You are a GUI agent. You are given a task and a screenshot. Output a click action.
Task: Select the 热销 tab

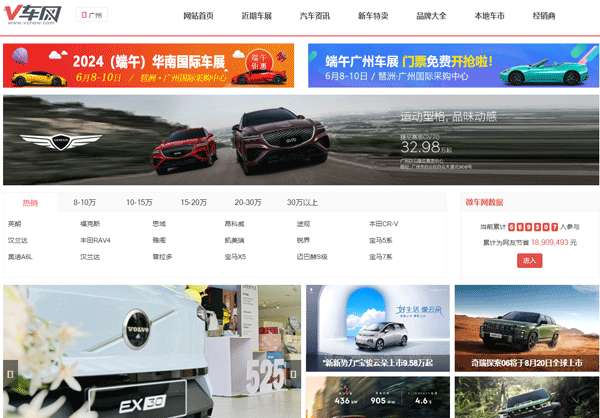click(x=30, y=202)
